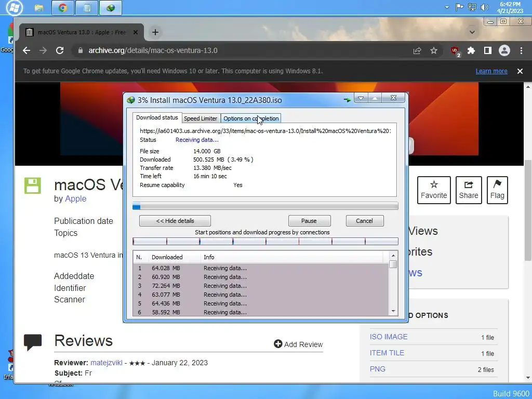Click the connections progress segments bar
Screen dimensions: 532x399
tap(265, 241)
